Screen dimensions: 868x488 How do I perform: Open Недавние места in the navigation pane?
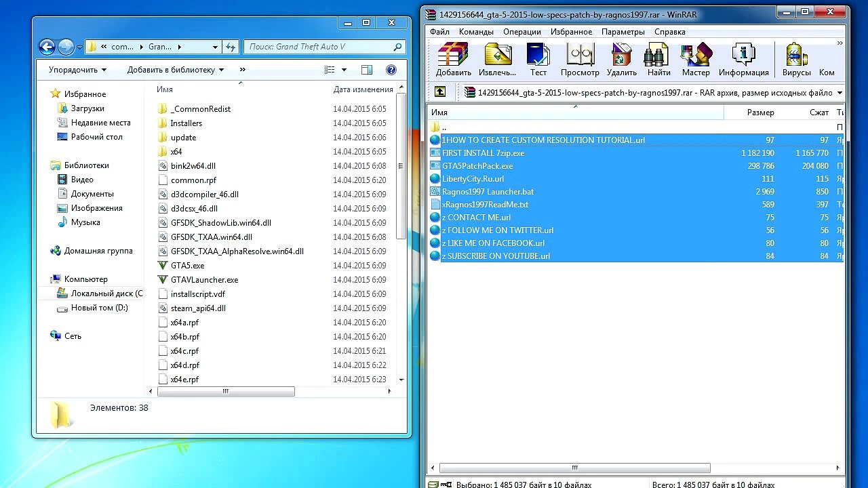coord(100,123)
